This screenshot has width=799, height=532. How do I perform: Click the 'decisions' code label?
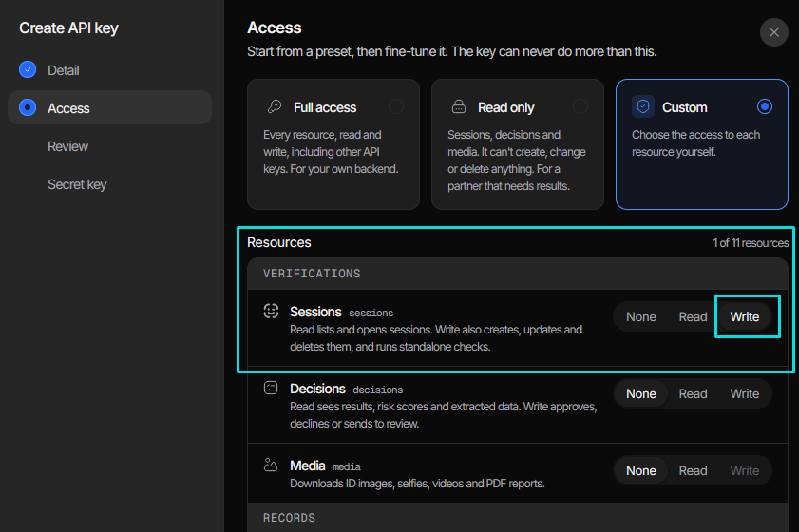point(377,389)
